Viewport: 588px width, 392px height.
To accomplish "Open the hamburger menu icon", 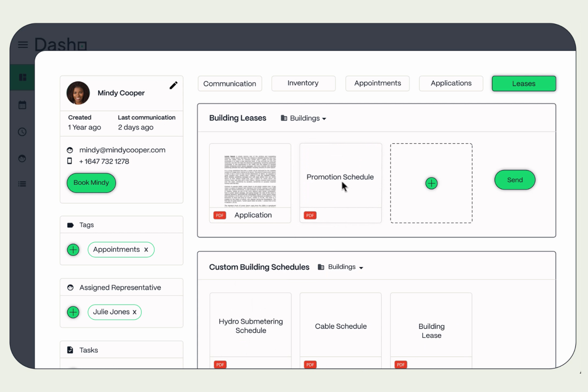I will pyautogui.click(x=23, y=44).
